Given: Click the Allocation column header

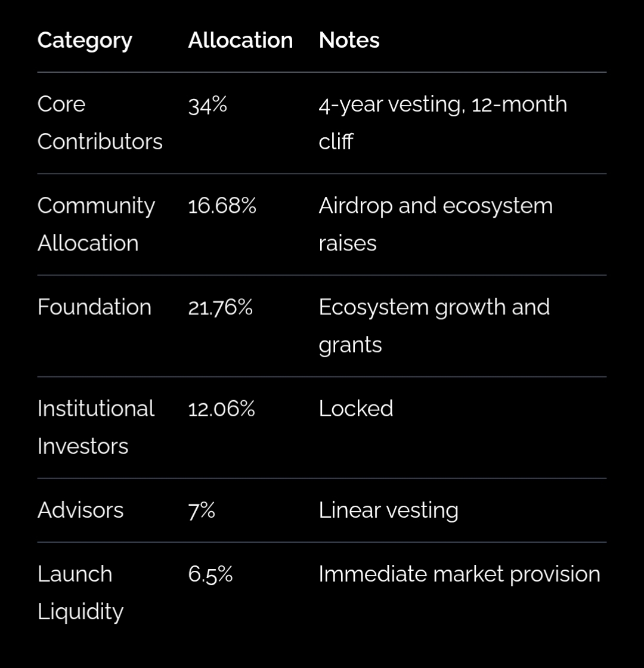Looking at the screenshot, I should (240, 41).
